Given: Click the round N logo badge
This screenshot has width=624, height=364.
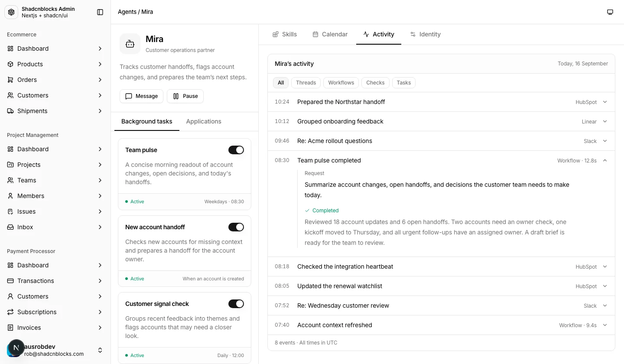Looking at the screenshot, I should coord(16,348).
